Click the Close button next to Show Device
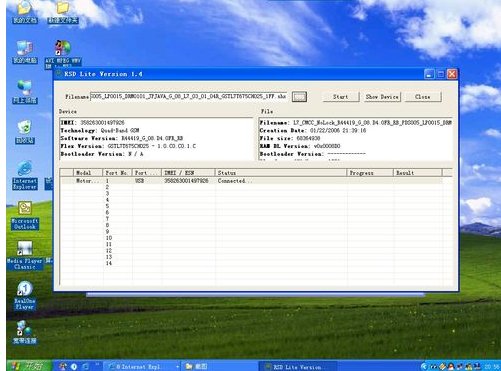Viewport: 501px width, 371px height. coord(423,97)
